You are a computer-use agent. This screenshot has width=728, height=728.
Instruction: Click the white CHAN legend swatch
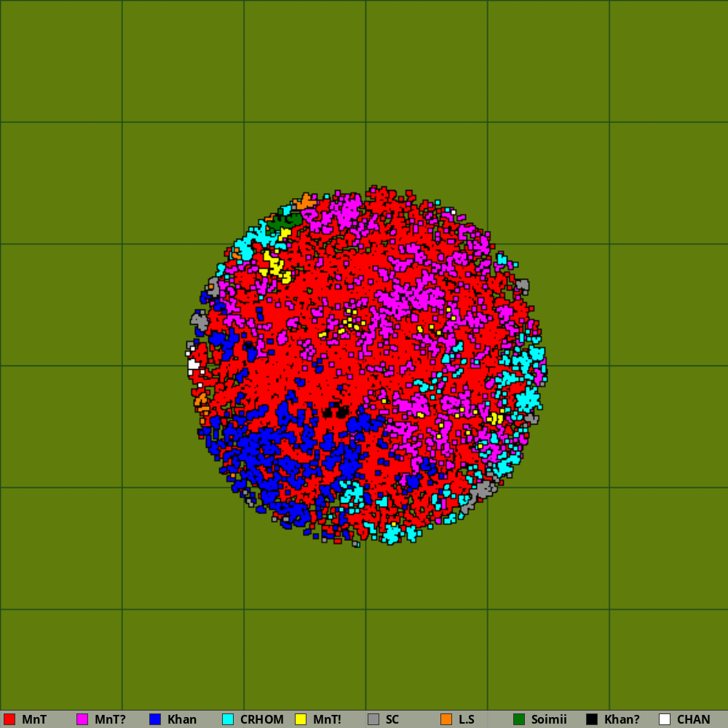point(665,719)
